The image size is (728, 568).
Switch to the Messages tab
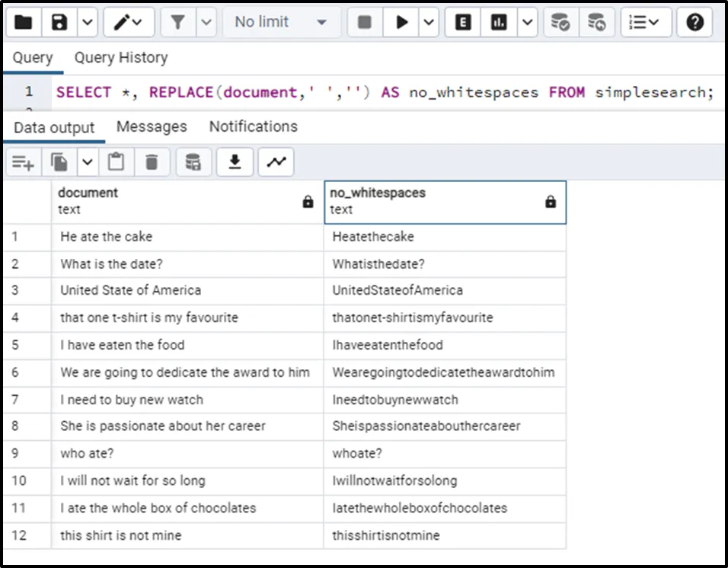tap(152, 126)
